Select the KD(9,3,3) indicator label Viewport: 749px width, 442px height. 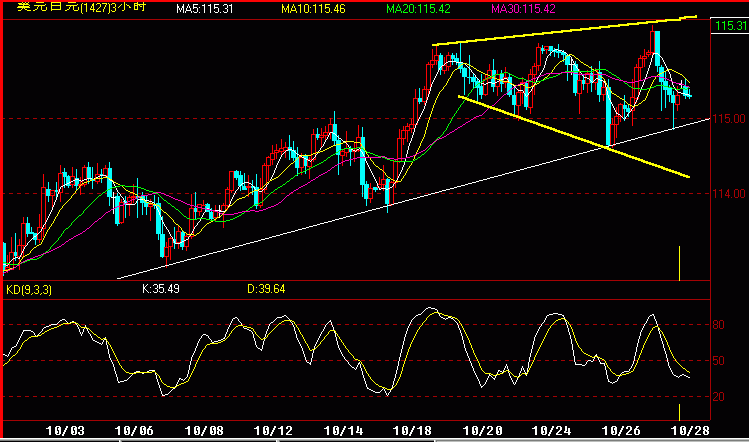[x=29, y=290]
